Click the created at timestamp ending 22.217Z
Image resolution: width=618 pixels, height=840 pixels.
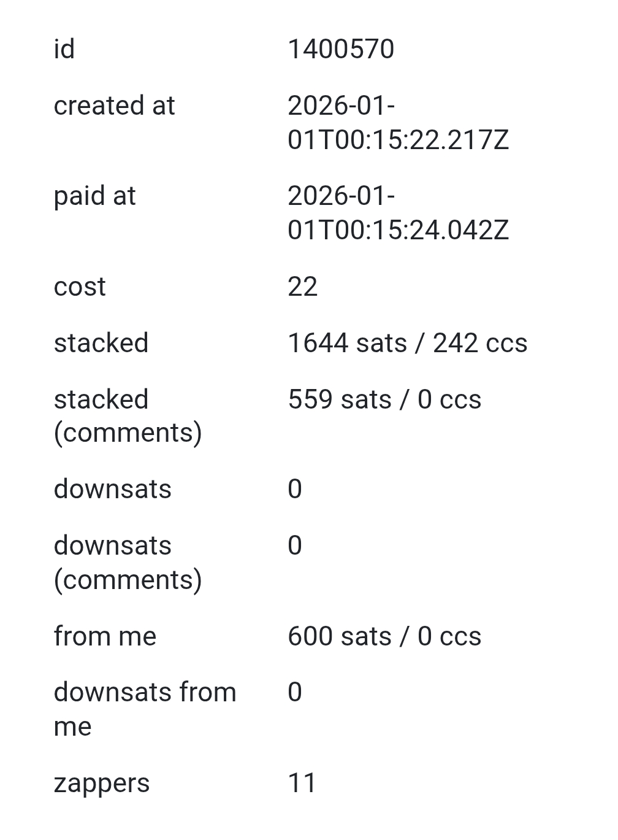(397, 123)
